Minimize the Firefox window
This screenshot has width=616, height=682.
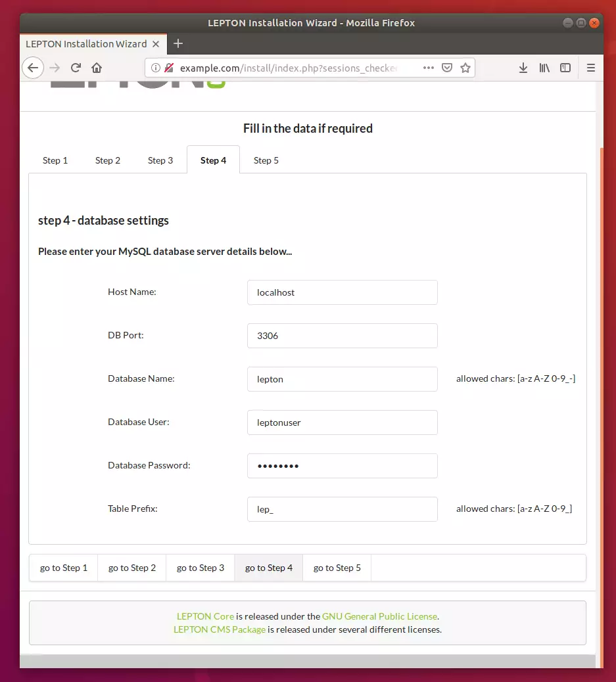[x=567, y=23]
